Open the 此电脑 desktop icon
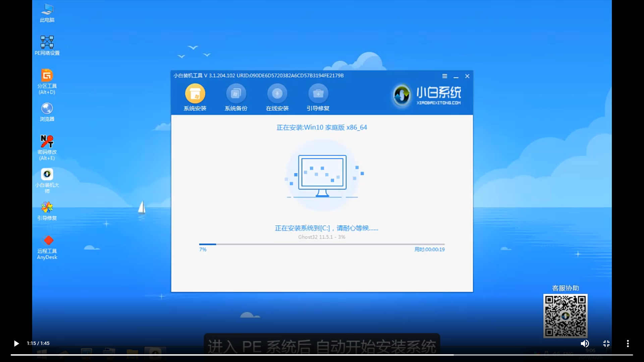The height and width of the screenshot is (362, 644). [47, 13]
